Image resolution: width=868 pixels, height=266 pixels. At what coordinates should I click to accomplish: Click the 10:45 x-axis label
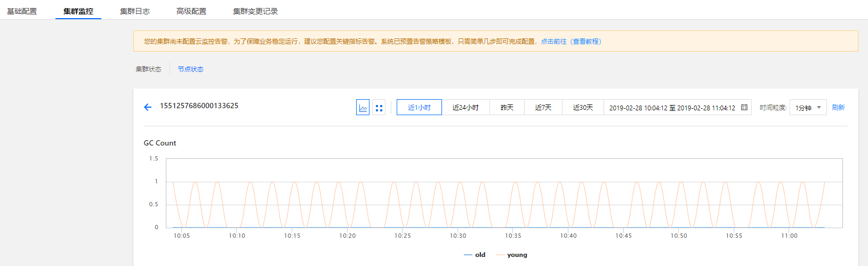point(623,236)
